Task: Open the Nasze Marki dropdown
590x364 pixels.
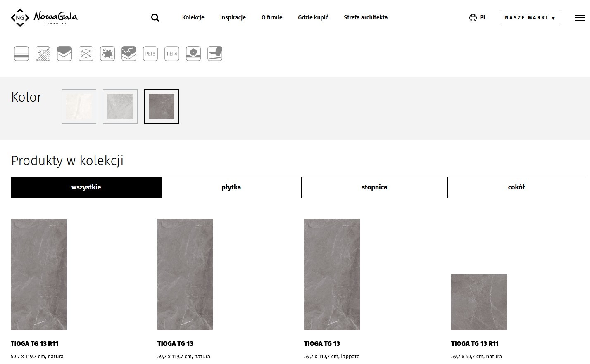Action: (x=531, y=18)
